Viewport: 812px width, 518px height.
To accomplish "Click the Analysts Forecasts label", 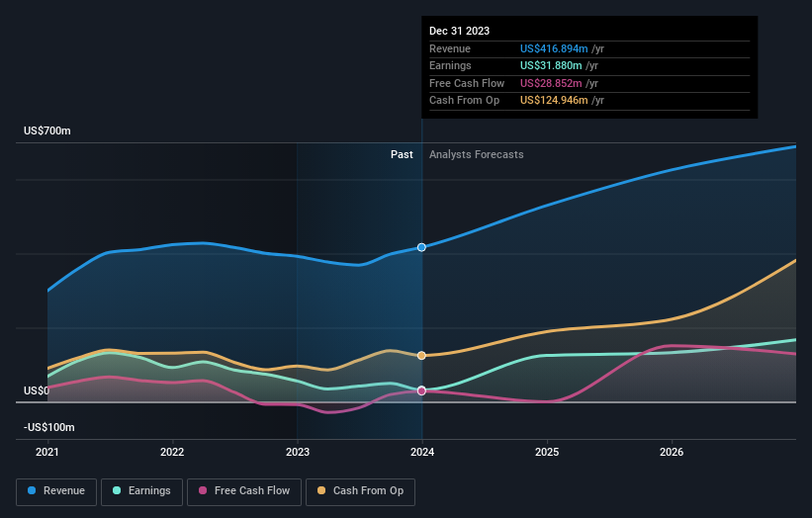I will pos(477,155).
